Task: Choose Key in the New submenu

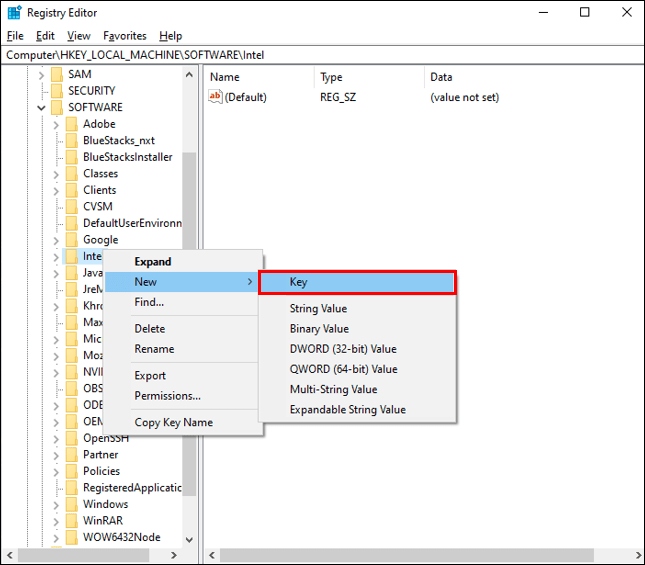Action: (x=357, y=282)
